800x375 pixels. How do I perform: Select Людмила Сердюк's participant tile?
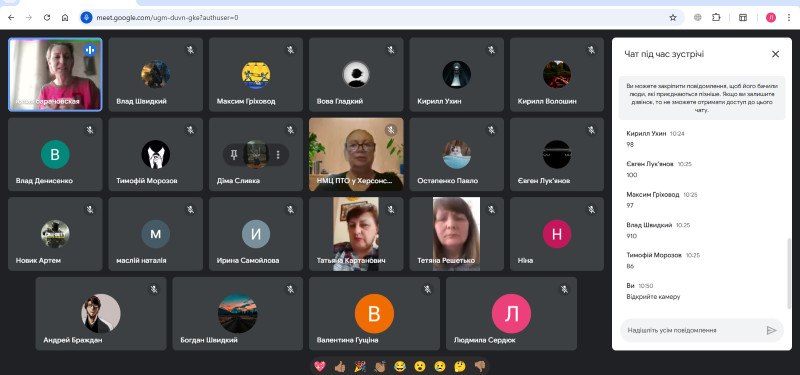click(511, 313)
